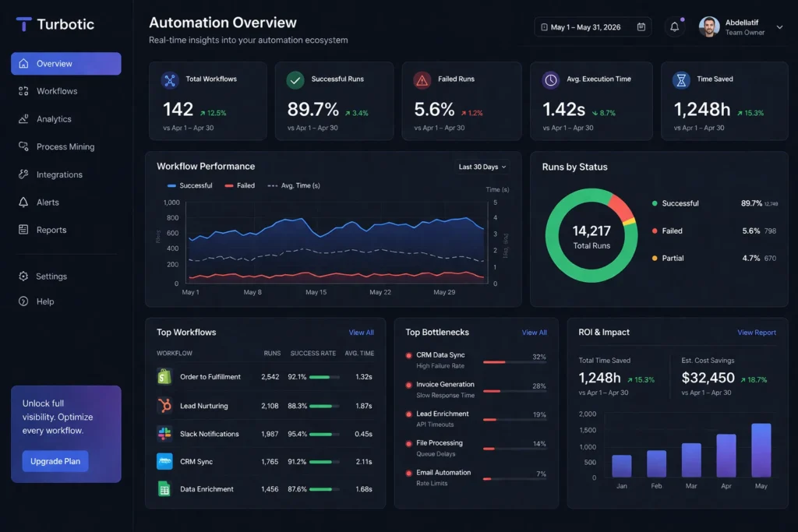Click the Avg. Execution Time clock icon
Viewport: 798px width, 532px height.
tap(550, 79)
